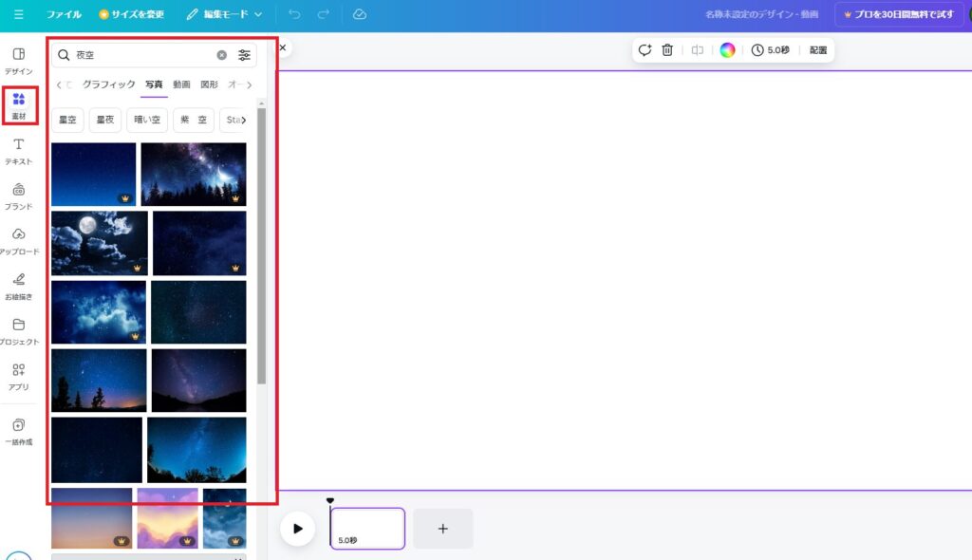This screenshot has height=560, width=972.
Task: Redo the last action
Action: click(323, 14)
